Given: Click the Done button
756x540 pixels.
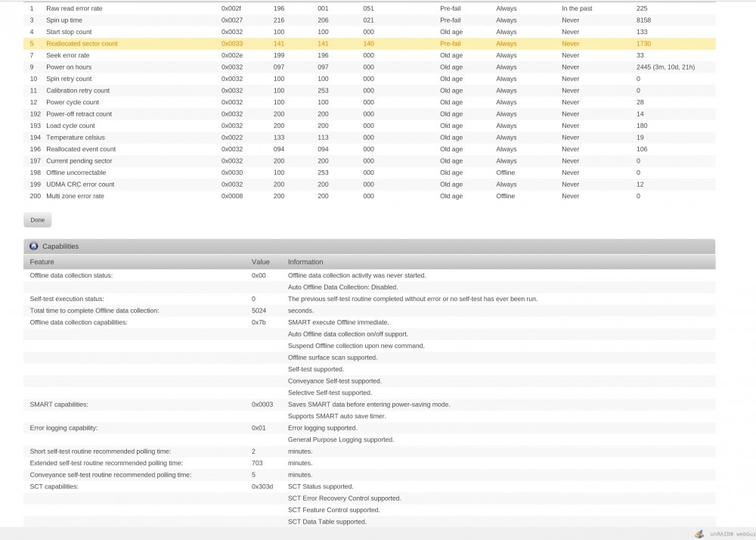Looking at the screenshot, I should 37,220.
